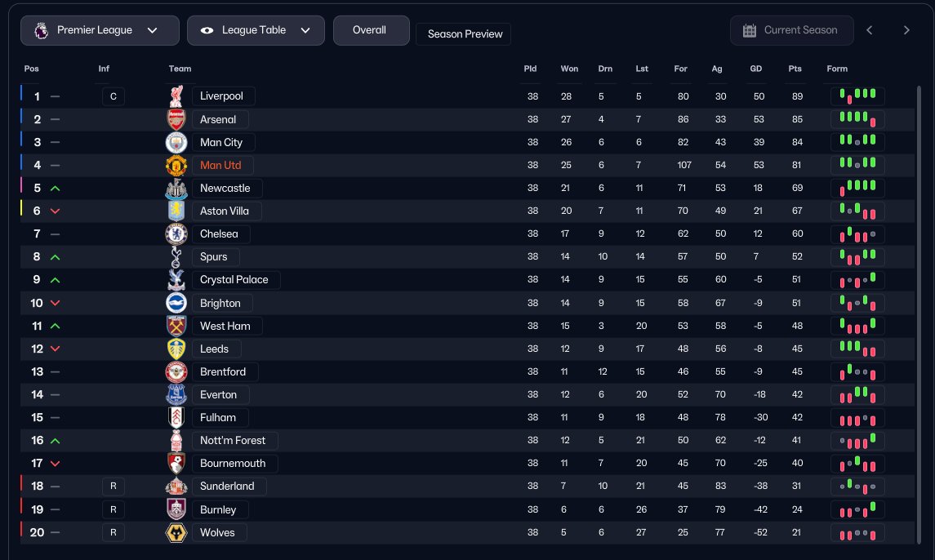Image resolution: width=935 pixels, height=560 pixels.
Task: Click the league table vertical scrollbar
Action: click(919, 315)
